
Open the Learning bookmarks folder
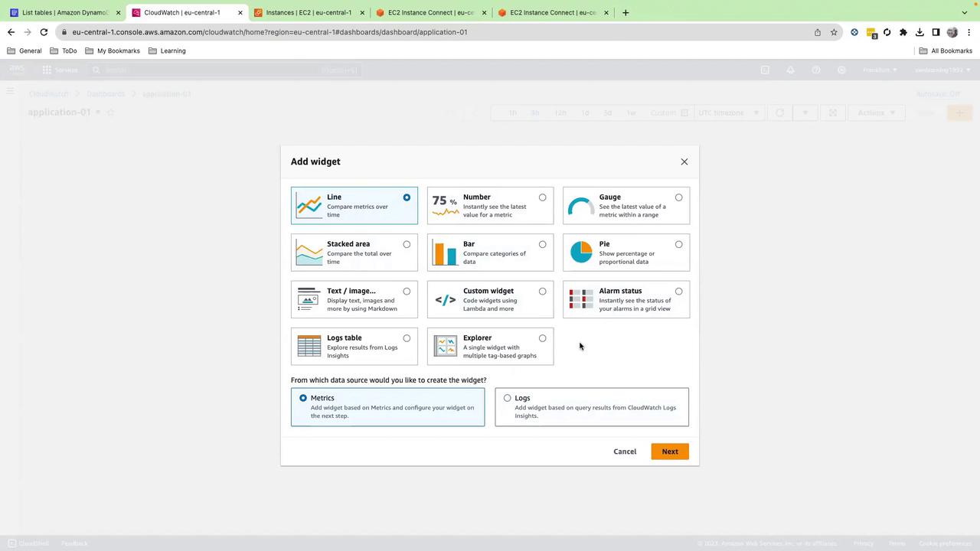[167, 51]
